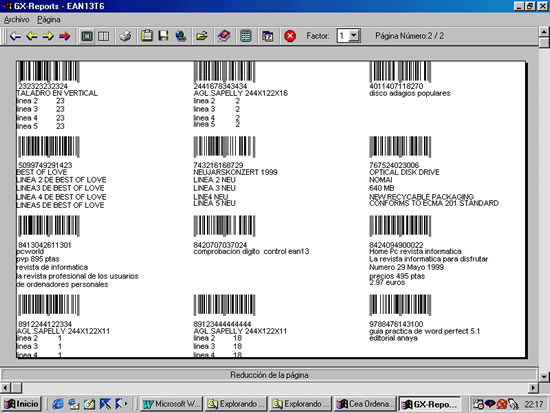Switch to first Explorando taskbar window
This screenshot has height=413, width=550.
click(x=236, y=404)
